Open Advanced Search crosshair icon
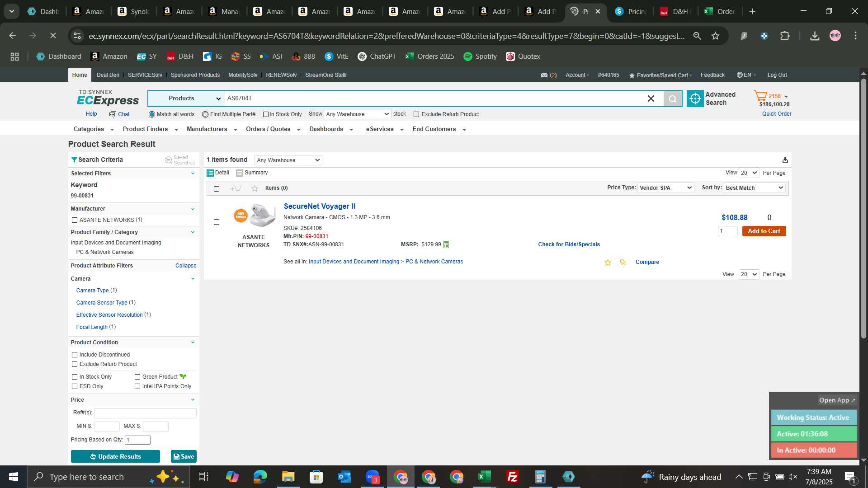 tap(695, 99)
